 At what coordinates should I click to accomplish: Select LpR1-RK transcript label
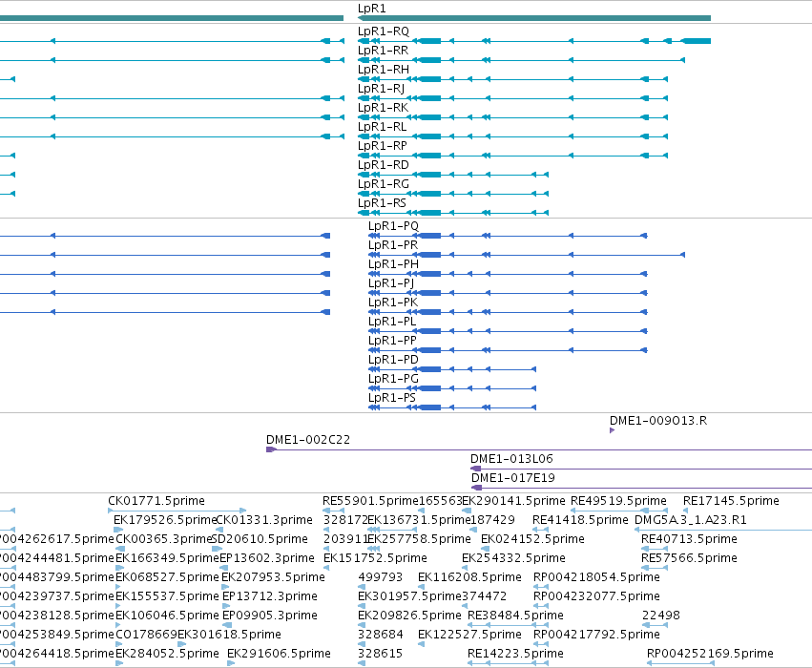coord(383,108)
